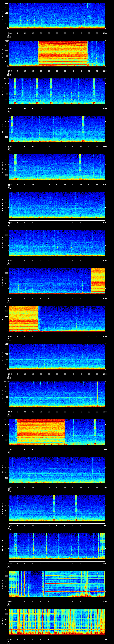
Task: Click the 16:18:00 start time label
Action: [x=9, y=374]
